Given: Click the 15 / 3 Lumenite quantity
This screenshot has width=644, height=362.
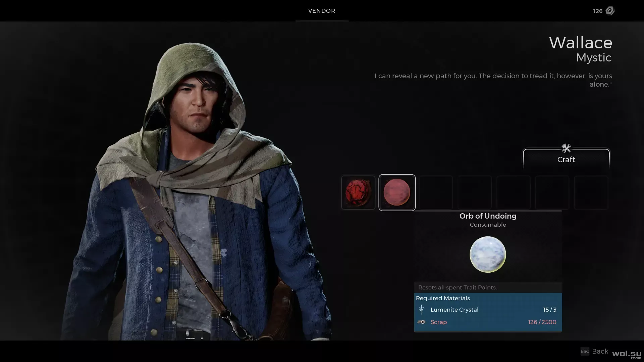Looking at the screenshot, I should pyautogui.click(x=550, y=310).
